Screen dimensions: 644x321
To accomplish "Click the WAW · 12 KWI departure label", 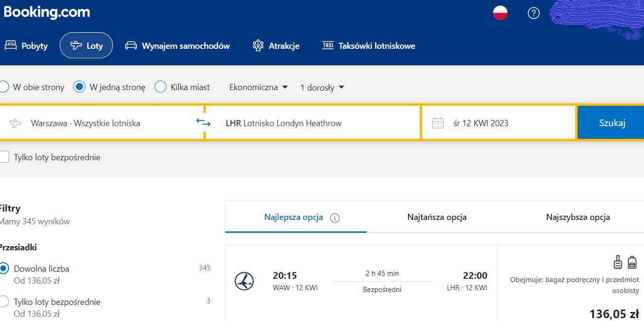I will click(295, 288).
